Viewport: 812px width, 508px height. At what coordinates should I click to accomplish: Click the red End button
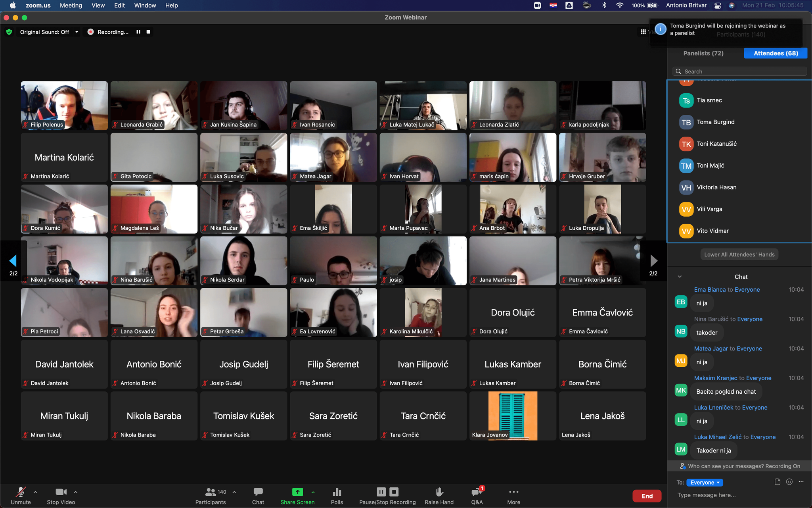(x=647, y=496)
